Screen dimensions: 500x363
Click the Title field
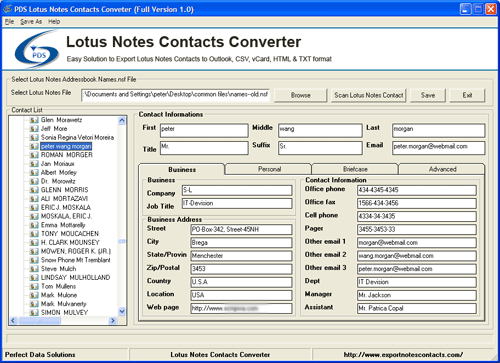[x=204, y=148]
